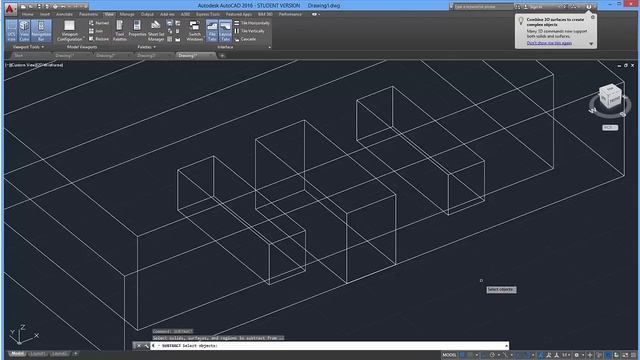Click the Tile Vertically icon
The image size is (640, 360).
(237, 31)
